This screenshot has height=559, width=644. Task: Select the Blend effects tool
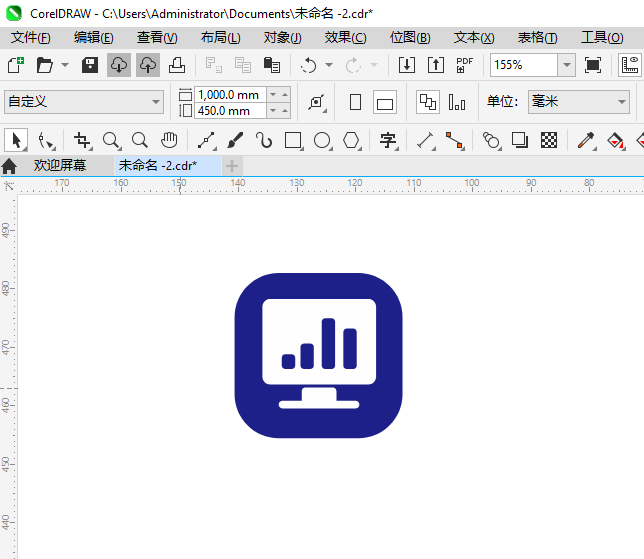point(492,140)
